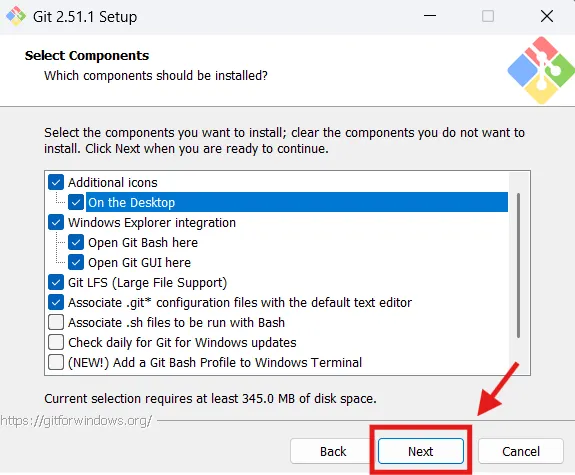This screenshot has height=475, width=575.
Task: Uncheck Associate .git* configuration files option
Action: pos(56,303)
